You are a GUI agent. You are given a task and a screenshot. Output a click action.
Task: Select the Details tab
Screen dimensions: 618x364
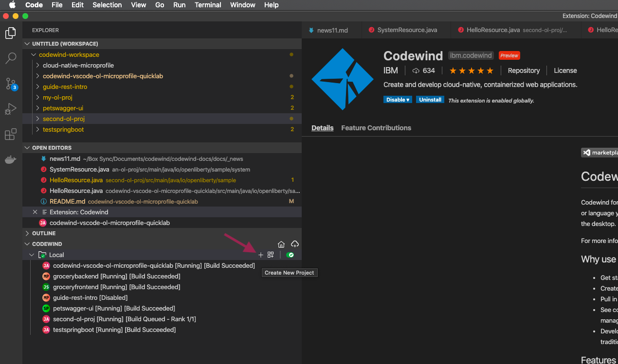(323, 128)
